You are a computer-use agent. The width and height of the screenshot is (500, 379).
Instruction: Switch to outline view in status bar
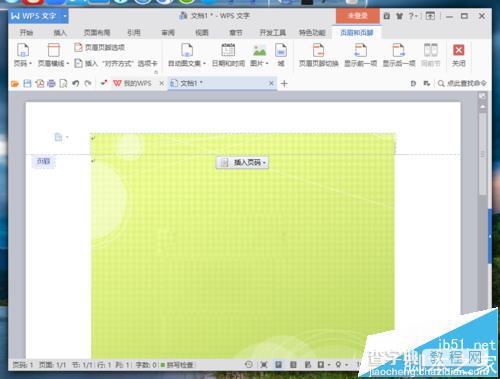coord(293,365)
